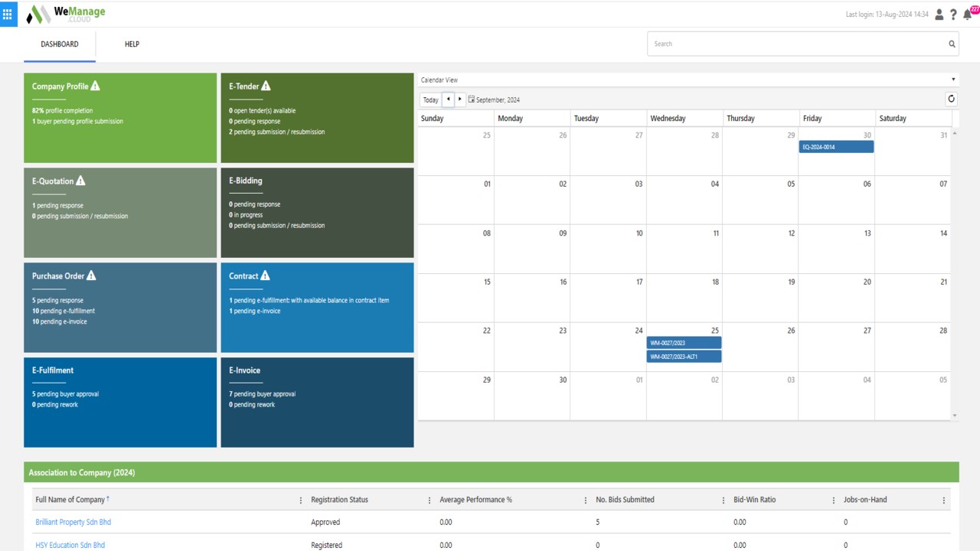Click Contract warning icon
This screenshot has height=551, width=980.
click(x=265, y=275)
